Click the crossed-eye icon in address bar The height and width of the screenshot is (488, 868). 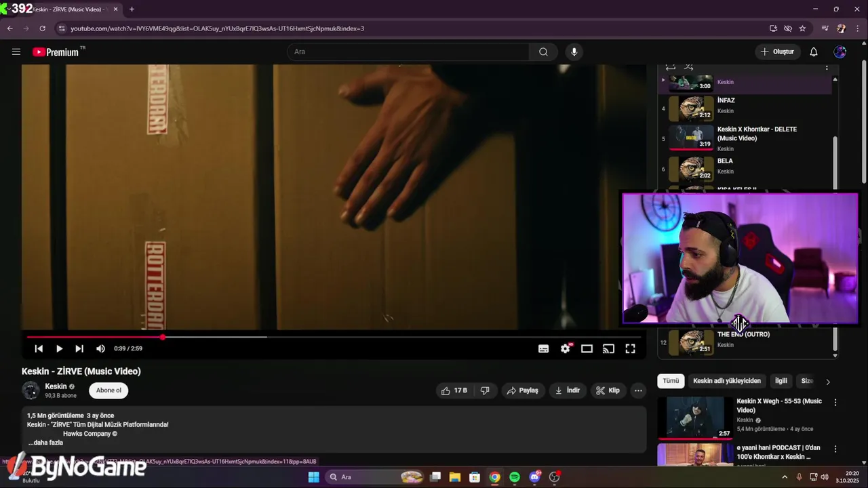pyautogui.click(x=788, y=28)
